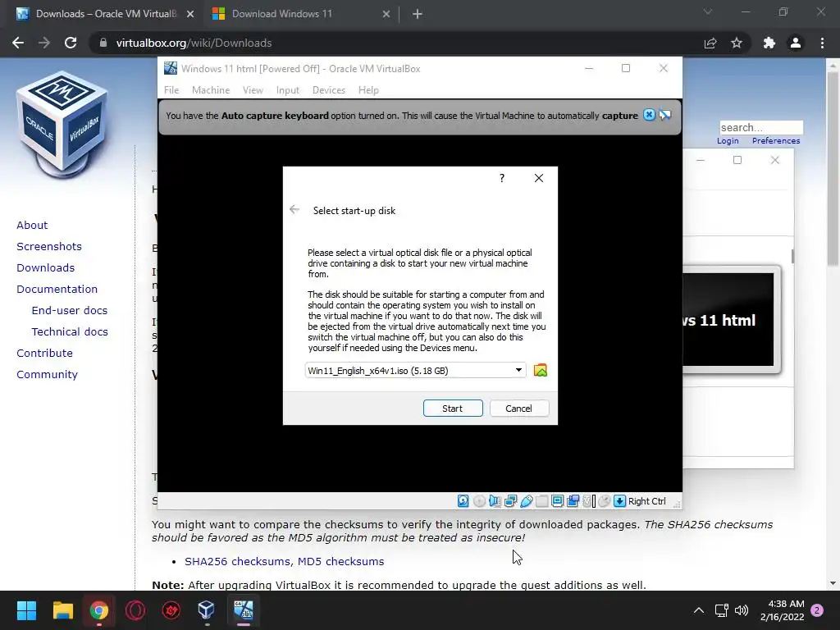Click the End-user docs link
840x630 pixels.
click(x=70, y=311)
